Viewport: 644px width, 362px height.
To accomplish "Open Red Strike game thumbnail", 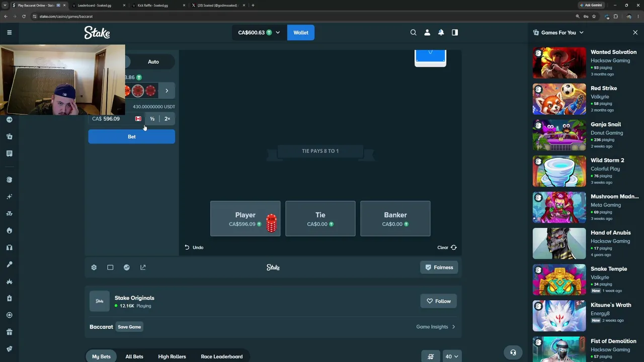I will point(559,99).
